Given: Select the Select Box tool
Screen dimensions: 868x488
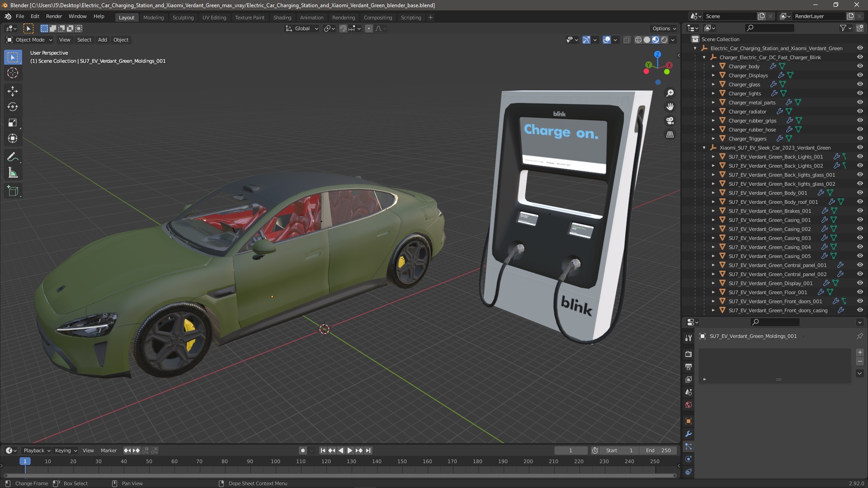Looking at the screenshot, I should pos(13,57).
